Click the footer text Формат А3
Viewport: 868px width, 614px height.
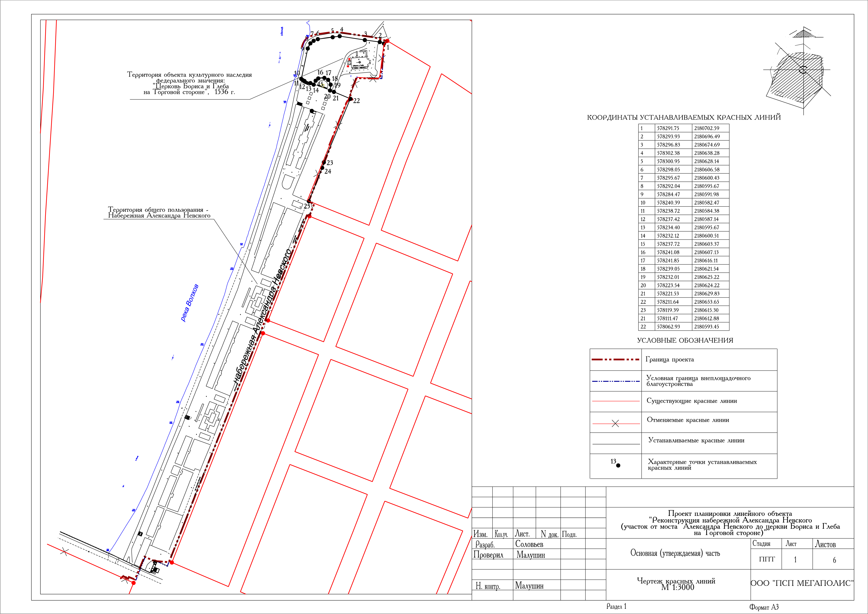[x=764, y=607]
